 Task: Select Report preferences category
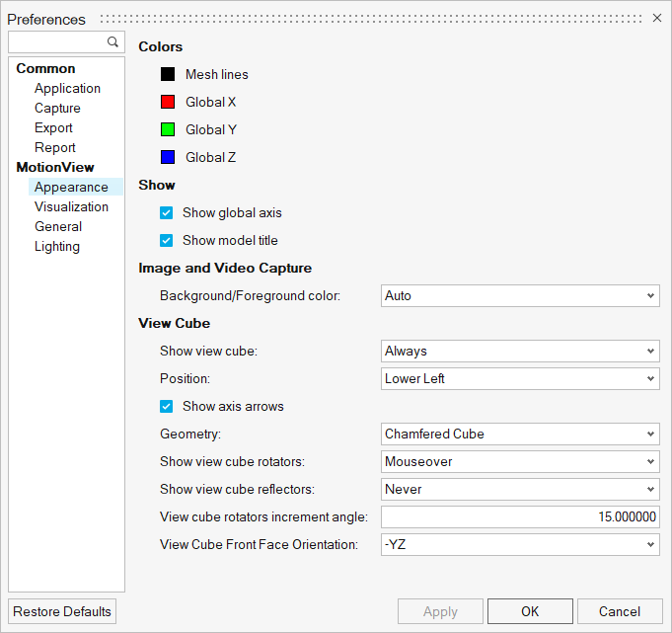(55, 147)
